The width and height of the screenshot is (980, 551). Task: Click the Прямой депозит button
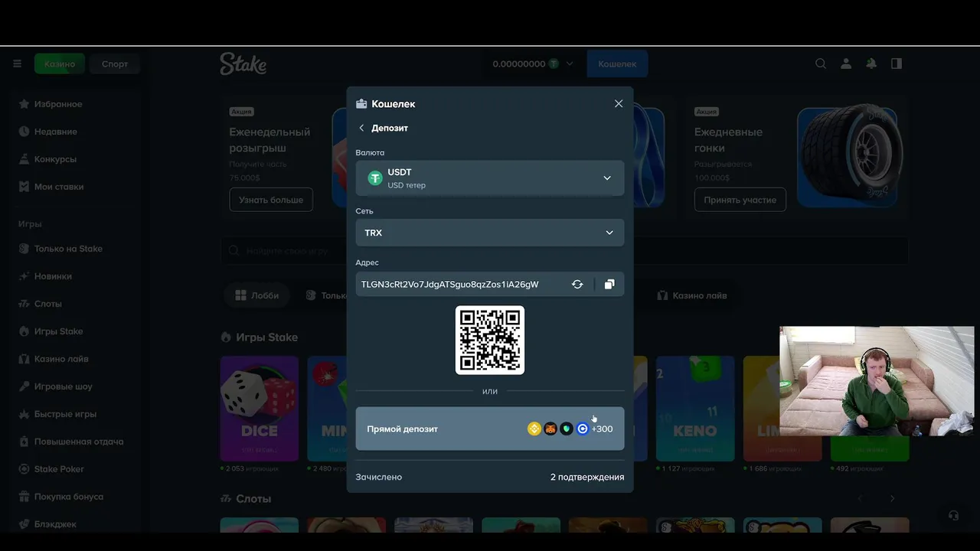490,429
